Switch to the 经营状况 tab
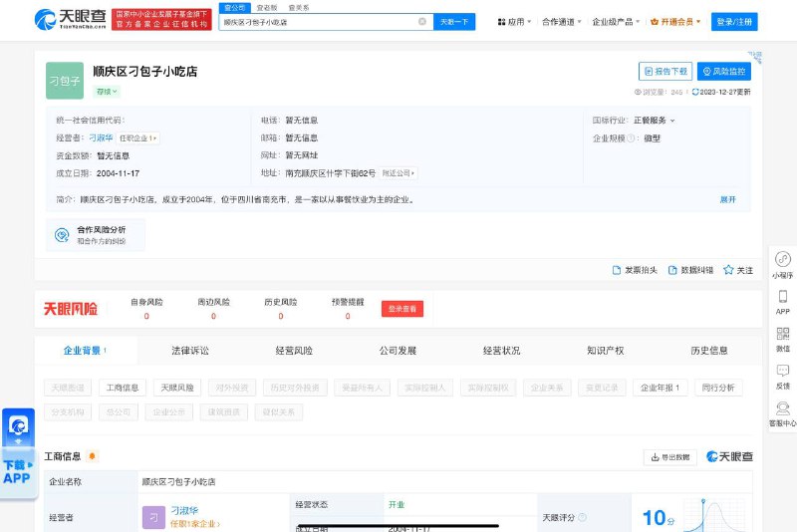 (501, 350)
